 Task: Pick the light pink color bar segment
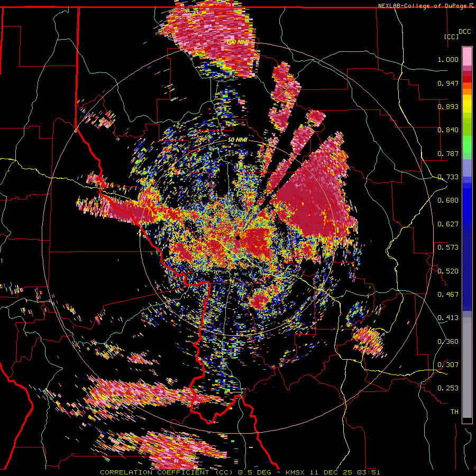(x=467, y=56)
